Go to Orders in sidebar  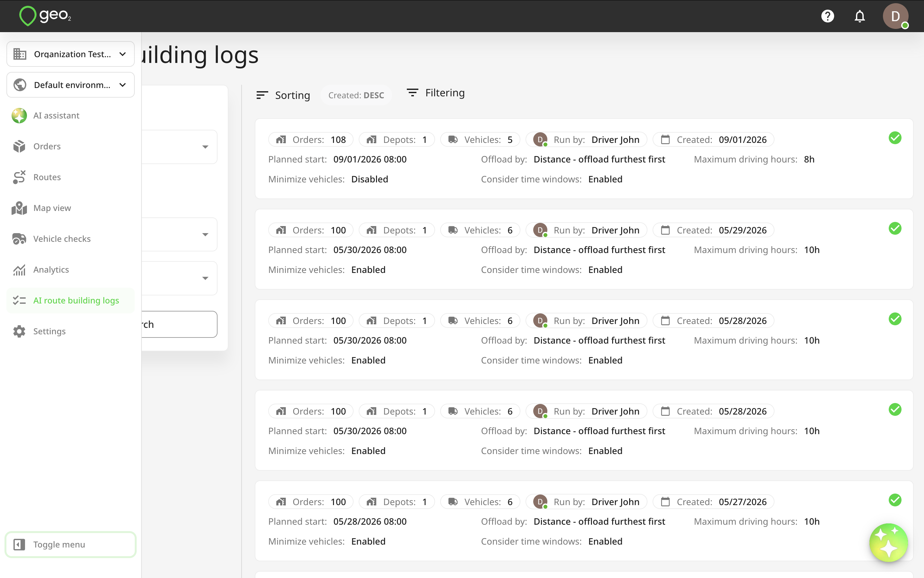point(71,146)
